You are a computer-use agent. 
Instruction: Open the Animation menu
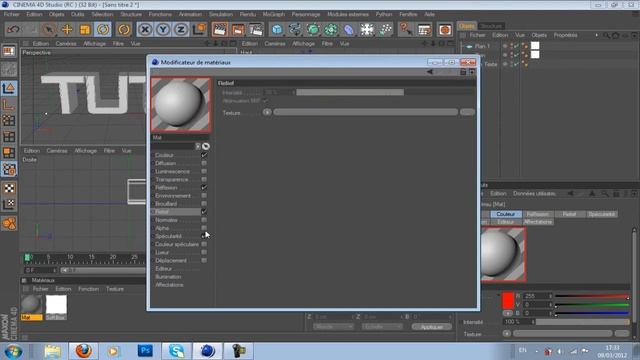(x=190, y=14)
